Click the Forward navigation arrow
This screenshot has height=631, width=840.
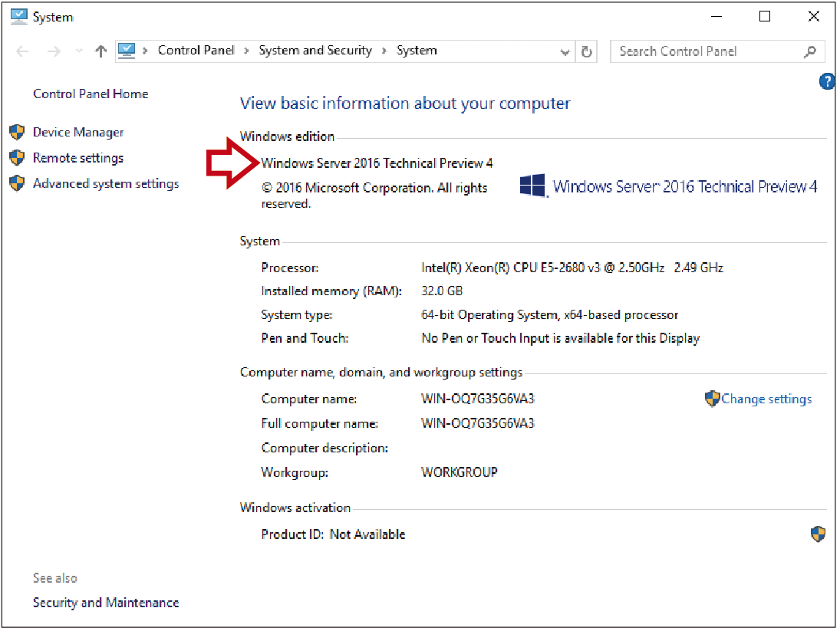(54, 51)
